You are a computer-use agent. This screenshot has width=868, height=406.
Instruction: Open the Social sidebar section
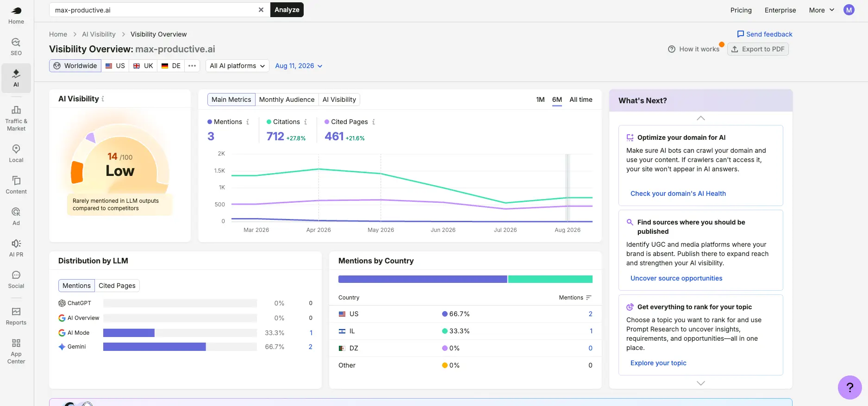pos(16,279)
